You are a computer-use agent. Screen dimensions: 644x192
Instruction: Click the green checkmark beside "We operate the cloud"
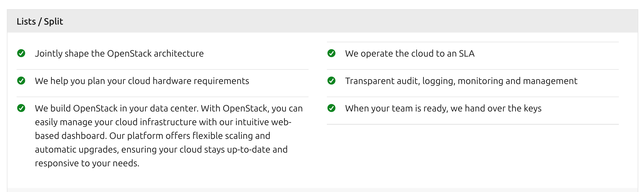tap(331, 53)
